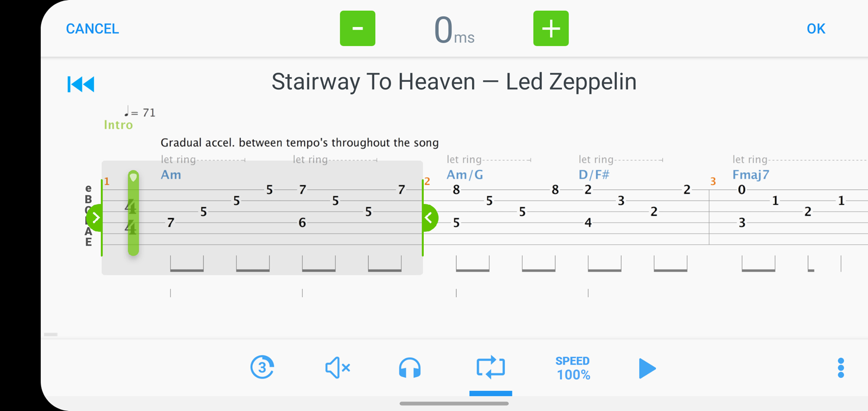Viewport: 868px width, 411px height.
Task: Open the headphones solo option
Action: pyautogui.click(x=410, y=368)
